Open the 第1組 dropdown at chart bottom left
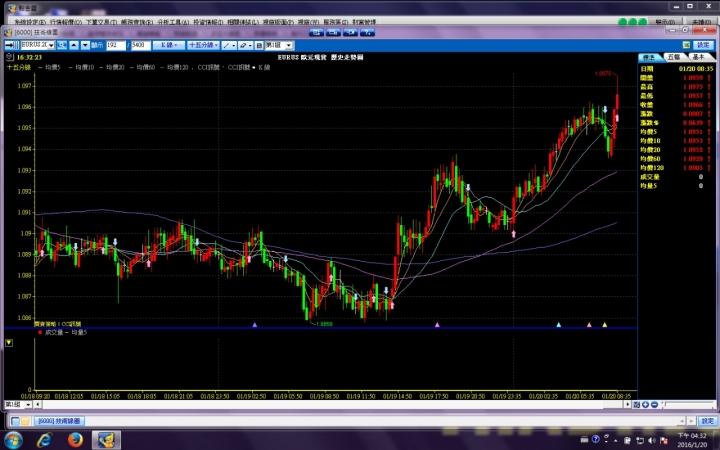Screen dimensions: 720x450 pyautogui.click(x=28, y=405)
